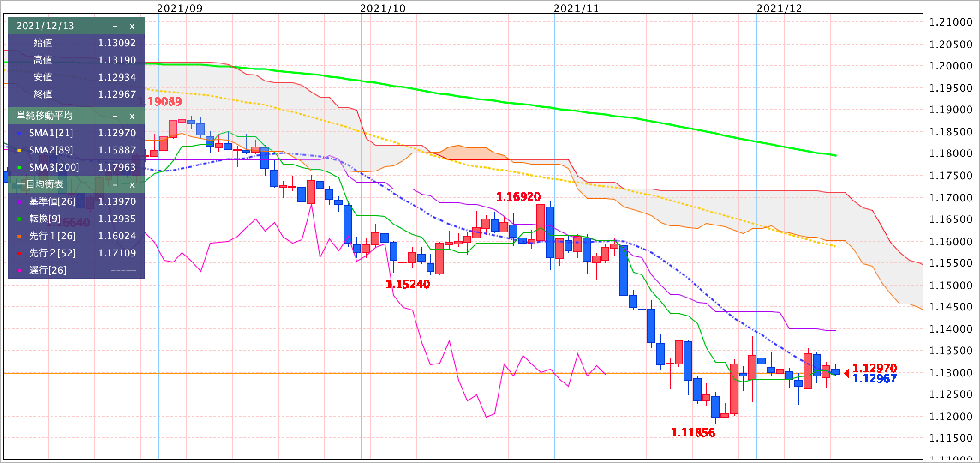The width and height of the screenshot is (980, 463).
Task: Click the 1.19089 high price annotation
Action: click(x=160, y=102)
